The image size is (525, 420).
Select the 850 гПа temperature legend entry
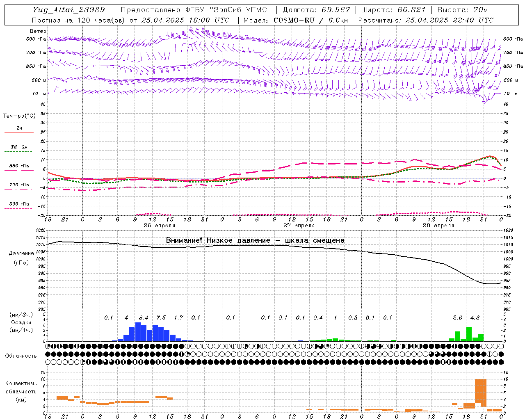(x=19, y=166)
